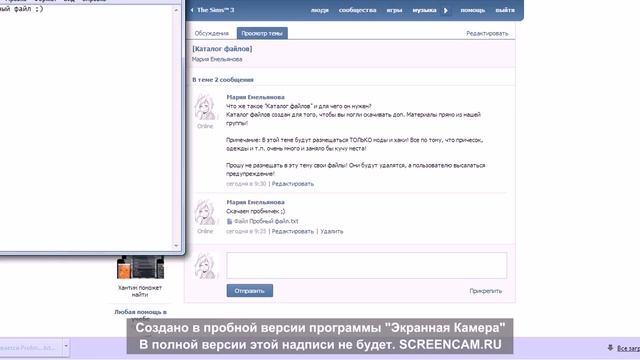The width and height of the screenshot is (640, 360).
Task: Open the phones advertisement image
Action: [140, 267]
